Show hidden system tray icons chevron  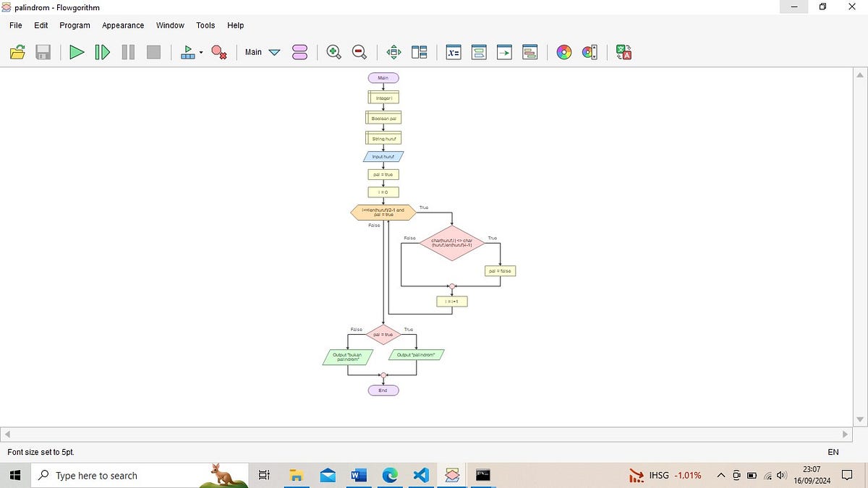pos(721,475)
